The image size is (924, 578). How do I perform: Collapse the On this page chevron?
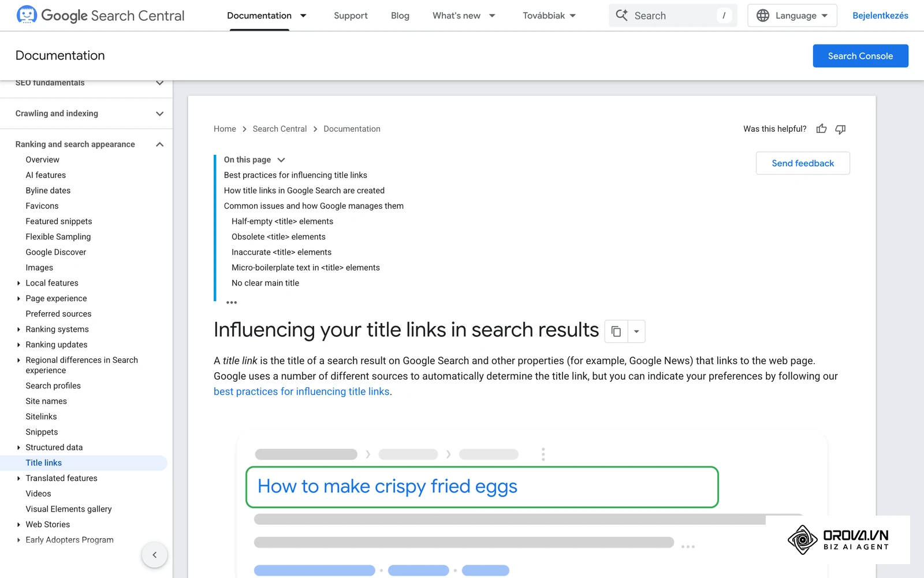tap(281, 160)
